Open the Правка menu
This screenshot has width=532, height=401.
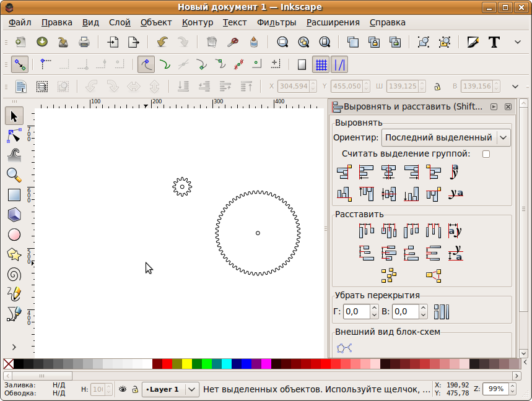tap(56, 22)
